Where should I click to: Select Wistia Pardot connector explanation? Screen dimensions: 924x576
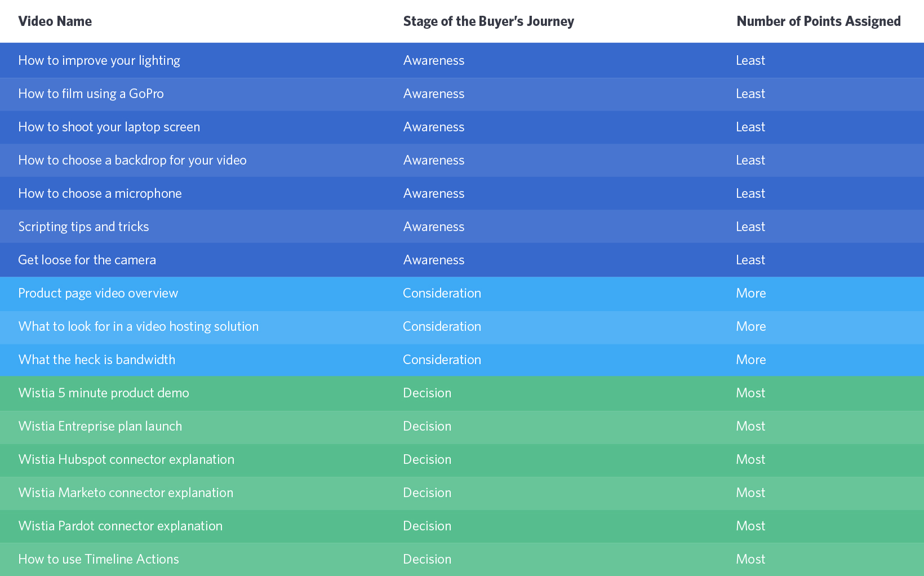click(x=120, y=526)
